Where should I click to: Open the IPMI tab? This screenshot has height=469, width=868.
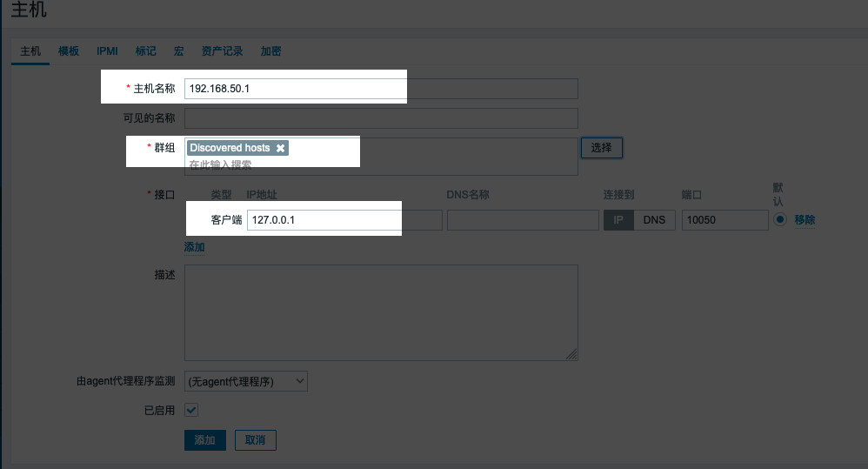(107, 51)
